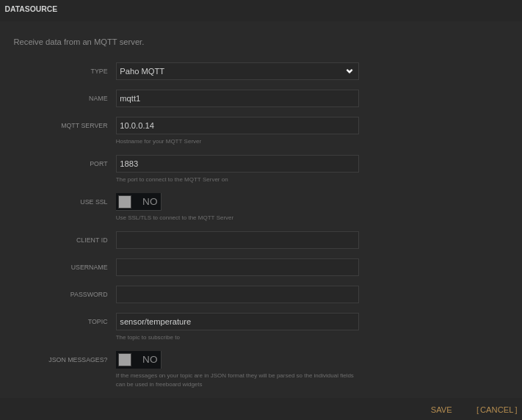Click the Save button

click(x=441, y=410)
